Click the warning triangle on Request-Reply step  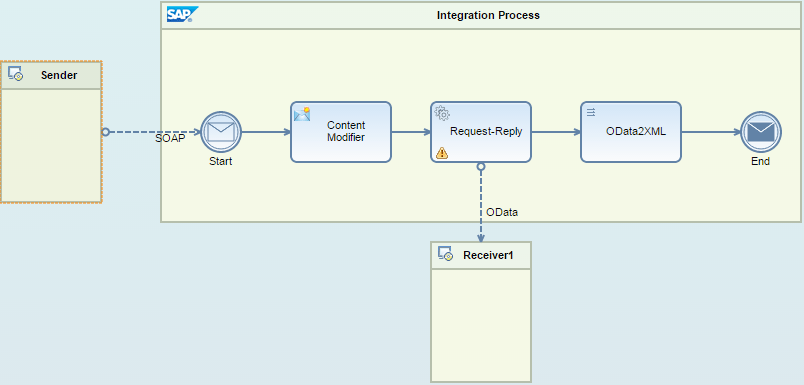[441, 153]
